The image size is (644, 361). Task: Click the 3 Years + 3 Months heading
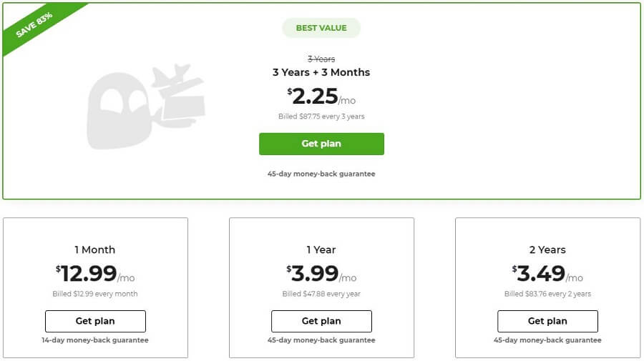tap(321, 72)
